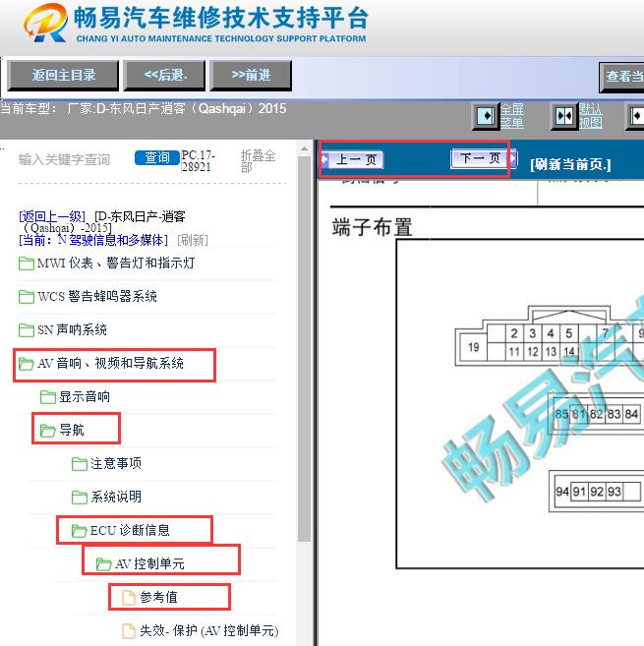
Task: Click the 默认视图 layout icon
Action: pos(564,116)
